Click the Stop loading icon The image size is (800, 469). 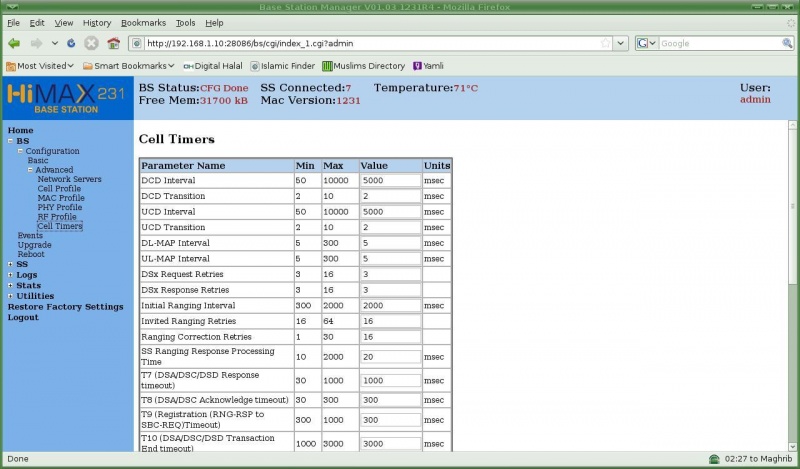point(91,43)
